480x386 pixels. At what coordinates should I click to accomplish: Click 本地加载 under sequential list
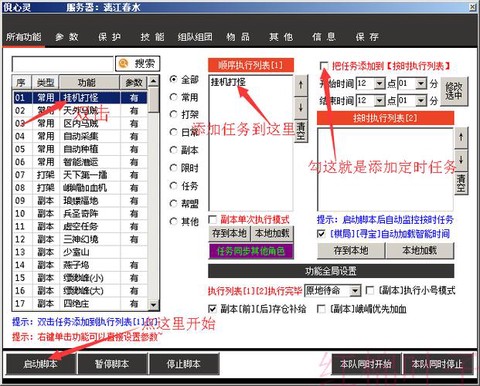272,233
